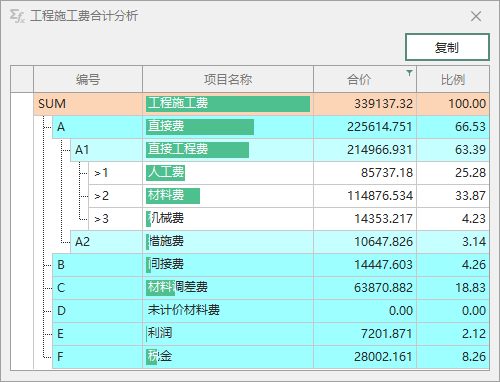Sort by the 项目名称 column header
Screen dimensions: 500x382
[x=228, y=79]
